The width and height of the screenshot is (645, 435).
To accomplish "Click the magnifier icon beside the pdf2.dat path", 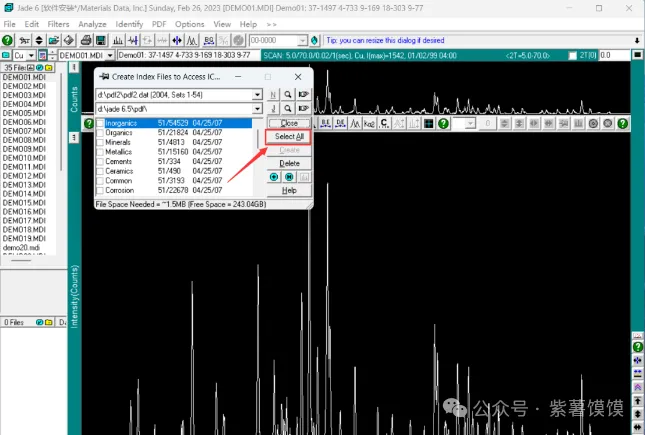I will click(287, 94).
